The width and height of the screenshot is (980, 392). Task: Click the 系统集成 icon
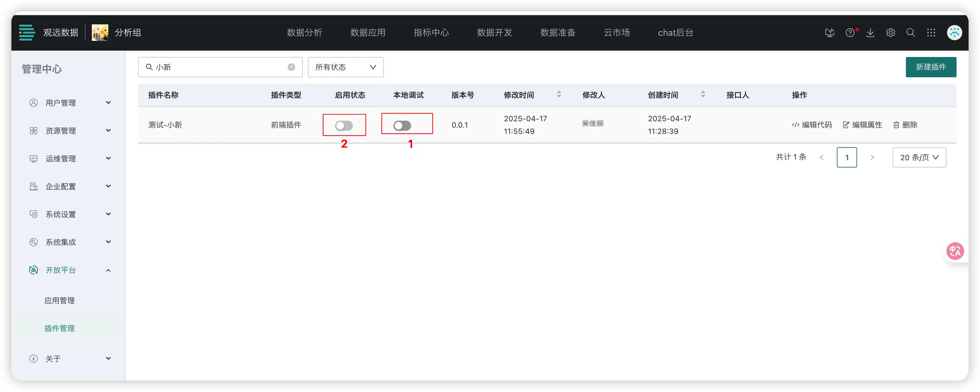34,242
